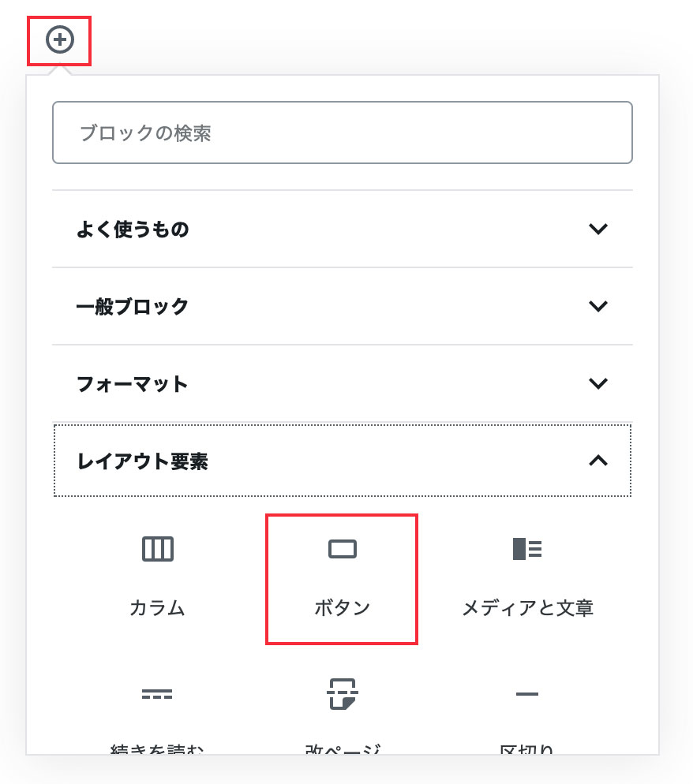
Task: Insert the 改ページ page break icon
Action: click(343, 693)
